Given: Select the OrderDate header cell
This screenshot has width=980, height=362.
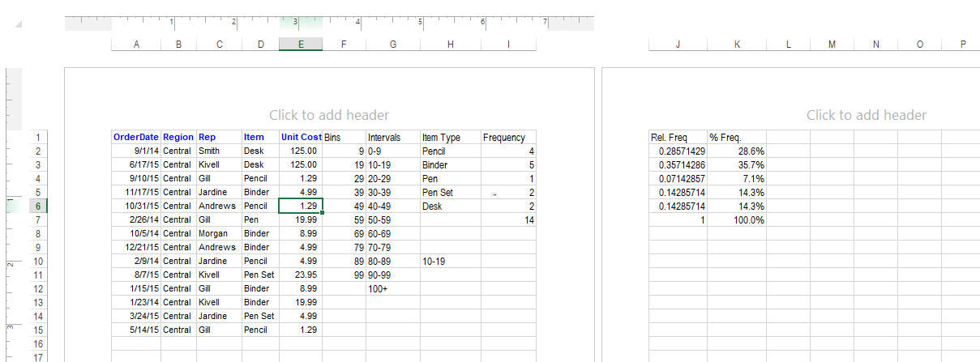Looking at the screenshot, I should [x=136, y=138].
